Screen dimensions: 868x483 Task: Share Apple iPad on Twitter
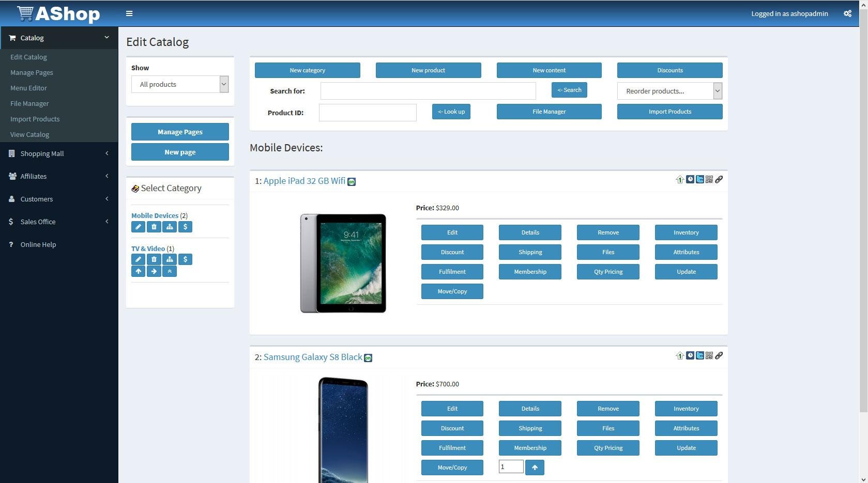coord(699,179)
